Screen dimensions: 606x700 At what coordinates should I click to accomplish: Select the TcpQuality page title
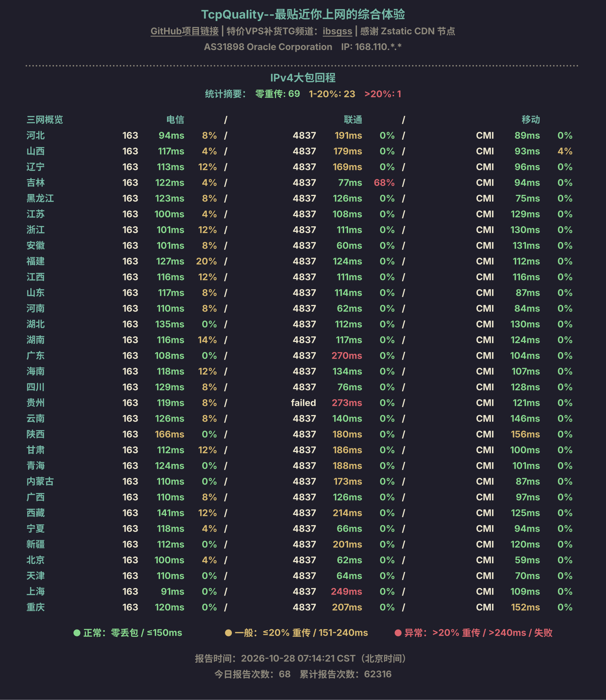click(303, 14)
